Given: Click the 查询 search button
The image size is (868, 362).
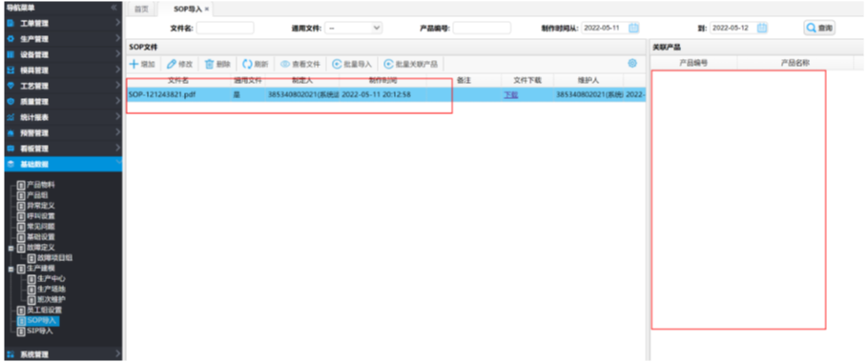Looking at the screenshot, I should click(819, 28).
